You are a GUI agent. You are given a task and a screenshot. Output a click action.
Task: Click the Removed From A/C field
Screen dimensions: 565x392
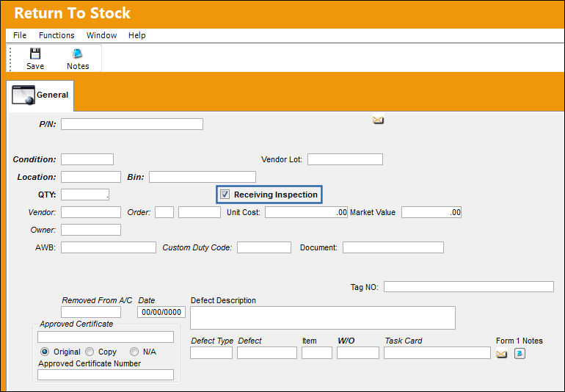pyautogui.click(x=91, y=312)
